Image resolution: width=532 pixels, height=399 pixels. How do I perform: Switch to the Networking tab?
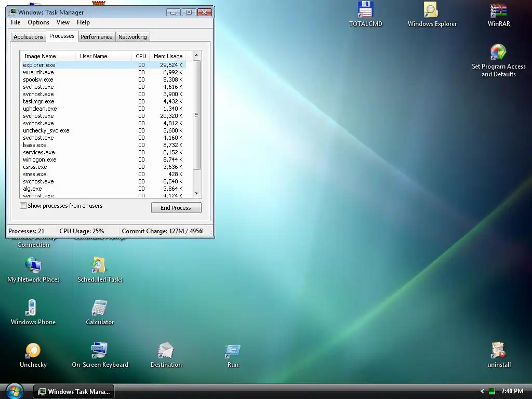coord(132,37)
